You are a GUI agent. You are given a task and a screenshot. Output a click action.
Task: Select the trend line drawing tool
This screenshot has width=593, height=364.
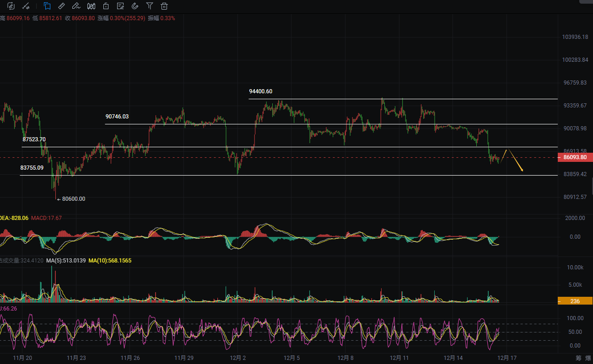click(x=26, y=6)
